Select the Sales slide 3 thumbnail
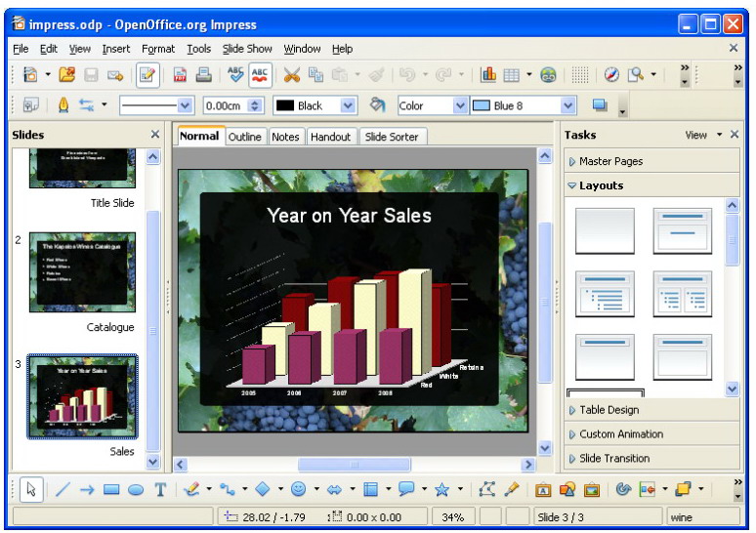This screenshot has width=756, height=533. pos(82,396)
